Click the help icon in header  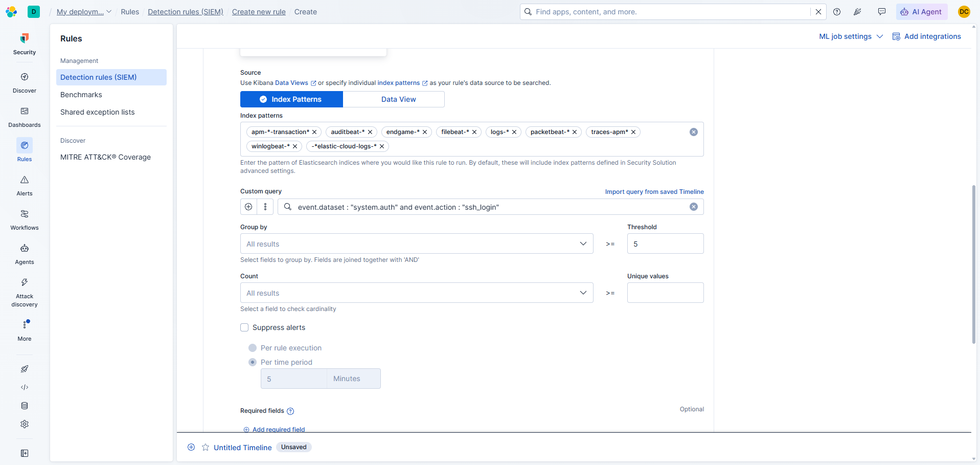click(837, 12)
